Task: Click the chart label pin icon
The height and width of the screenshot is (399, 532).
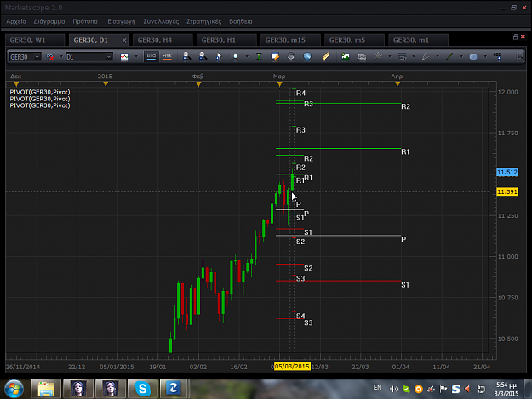Action: [x=275, y=56]
